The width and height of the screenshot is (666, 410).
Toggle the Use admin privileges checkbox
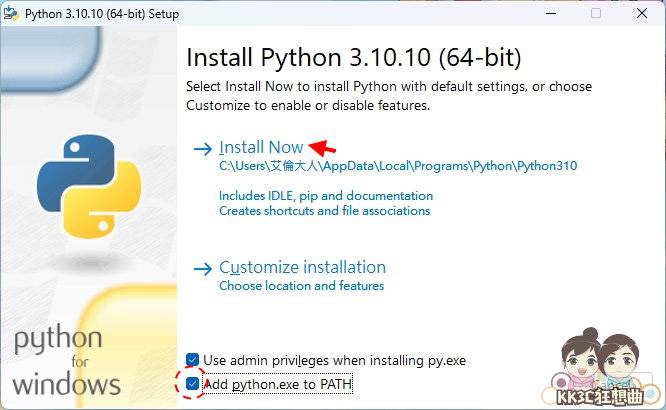tap(193, 360)
